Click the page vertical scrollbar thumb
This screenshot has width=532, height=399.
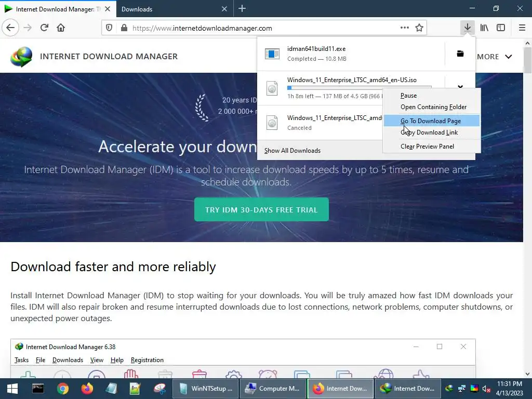coord(527,60)
